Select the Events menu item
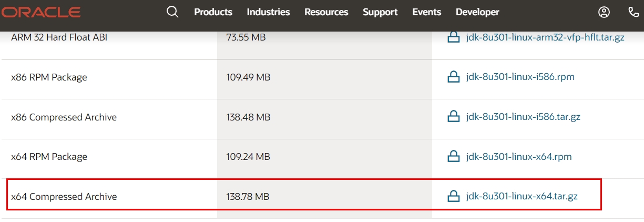 point(426,12)
